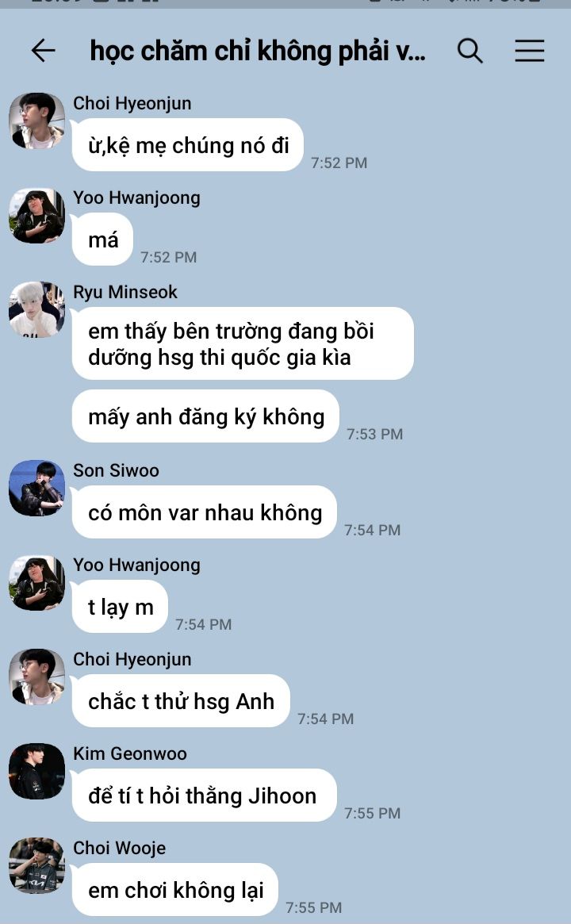
Task: Select the 'mấy anh đăng ký không' bubble
Action: pos(205,416)
